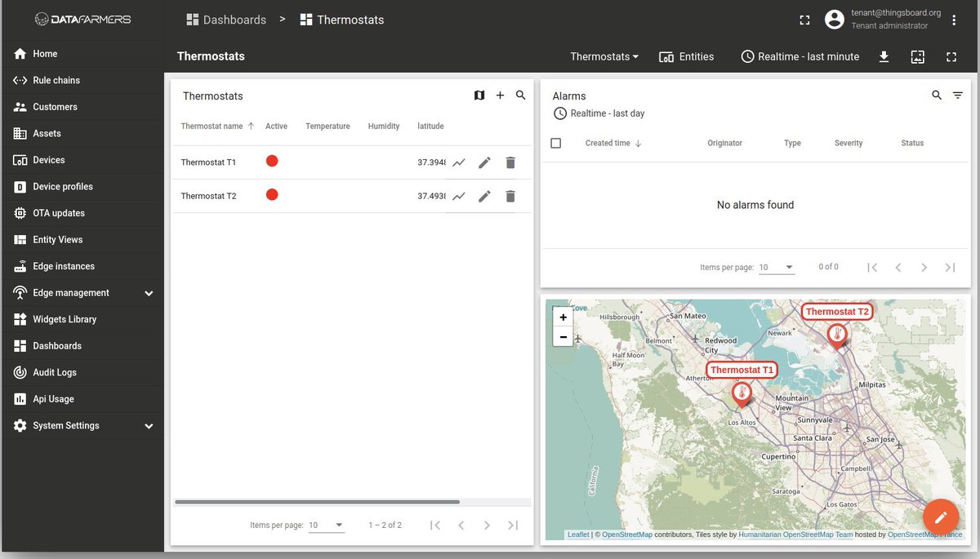The height and width of the screenshot is (559, 980).
Task: Tick the select-all checkbox in Alarms table
Action: [x=556, y=143]
